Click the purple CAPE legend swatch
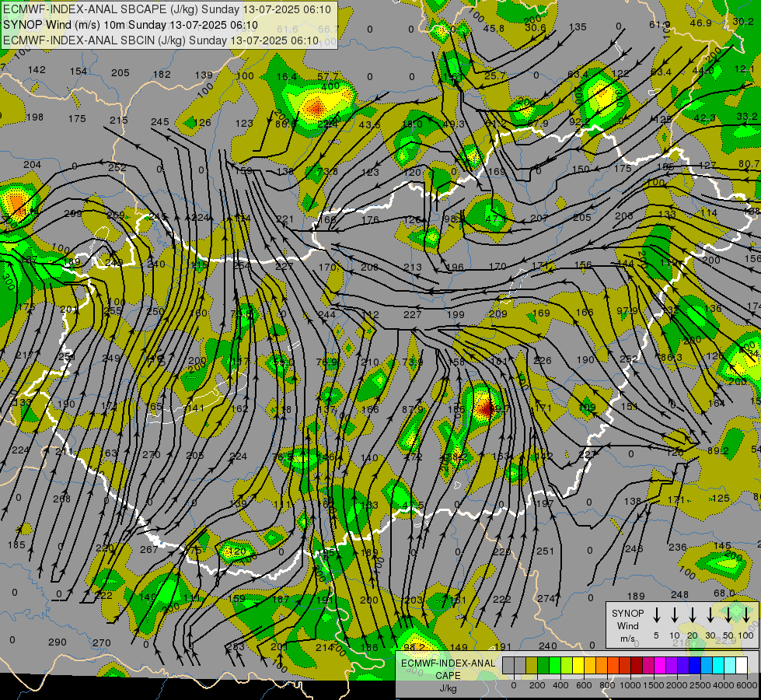The height and width of the screenshot is (700, 761). point(671,666)
